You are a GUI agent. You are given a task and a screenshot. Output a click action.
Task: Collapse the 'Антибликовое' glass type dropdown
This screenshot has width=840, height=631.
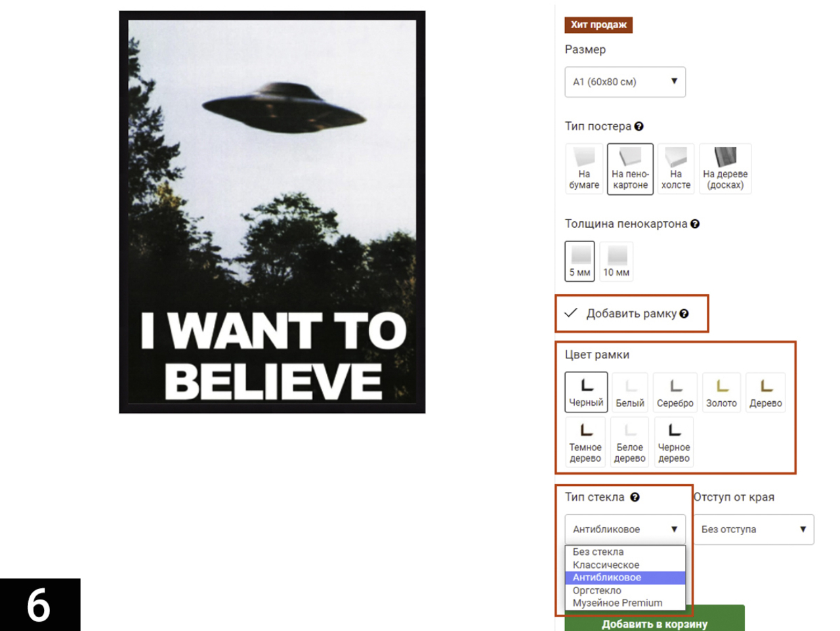pyautogui.click(x=625, y=529)
